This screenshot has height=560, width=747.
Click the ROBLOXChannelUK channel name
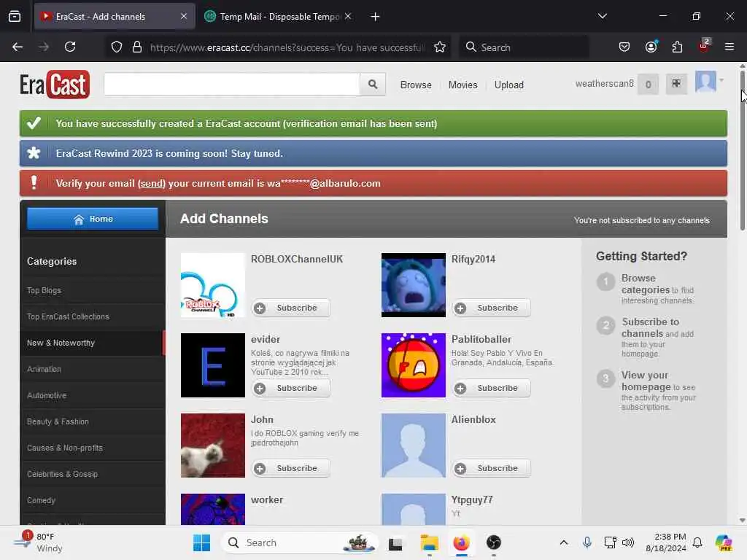(297, 259)
